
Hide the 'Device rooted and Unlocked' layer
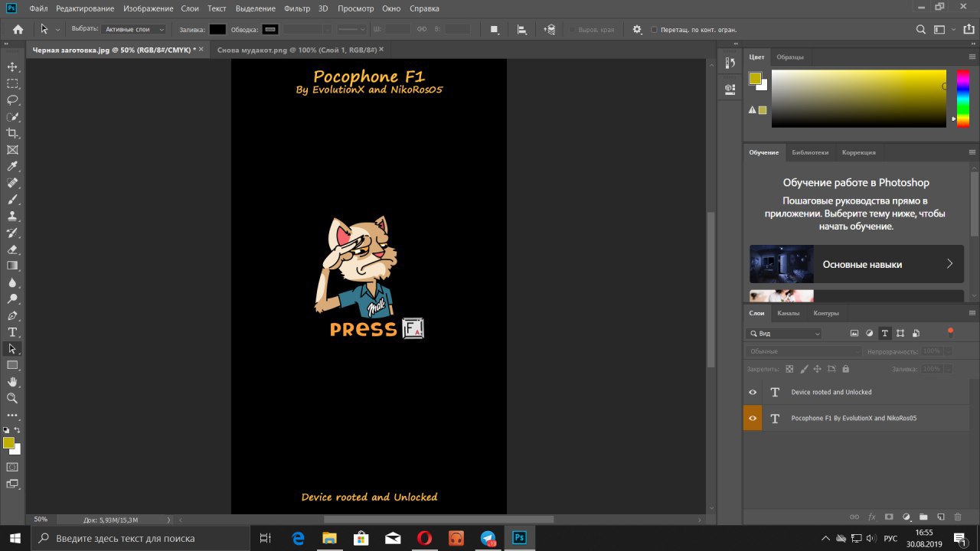[x=753, y=392]
